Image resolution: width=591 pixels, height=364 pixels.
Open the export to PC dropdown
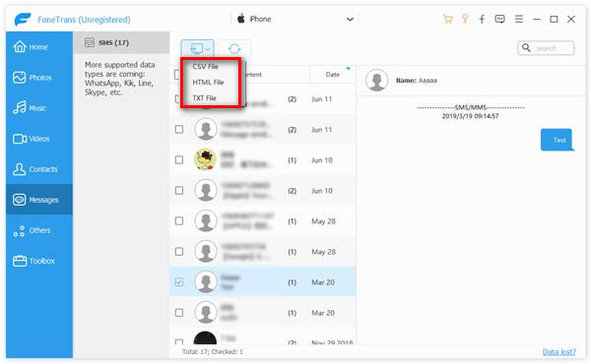(x=198, y=48)
